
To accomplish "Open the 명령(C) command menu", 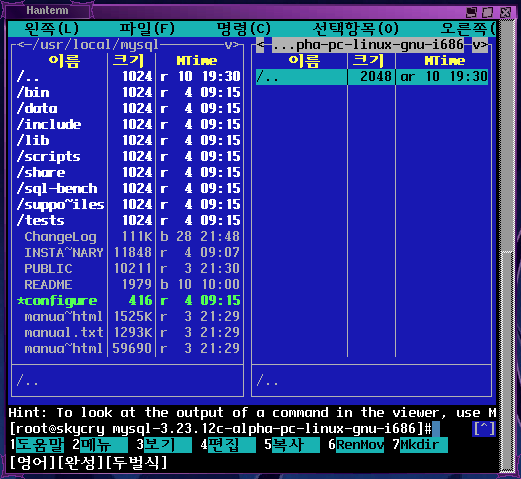I will point(243,29).
